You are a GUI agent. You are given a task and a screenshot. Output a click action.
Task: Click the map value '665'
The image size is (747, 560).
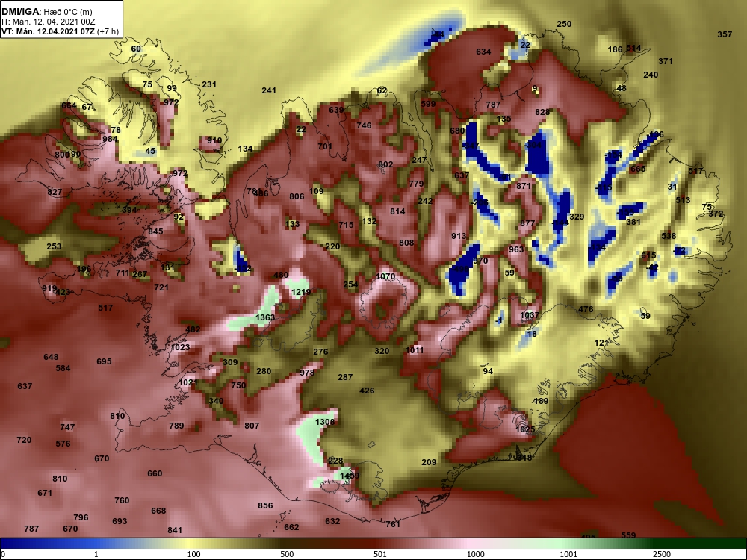point(637,169)
